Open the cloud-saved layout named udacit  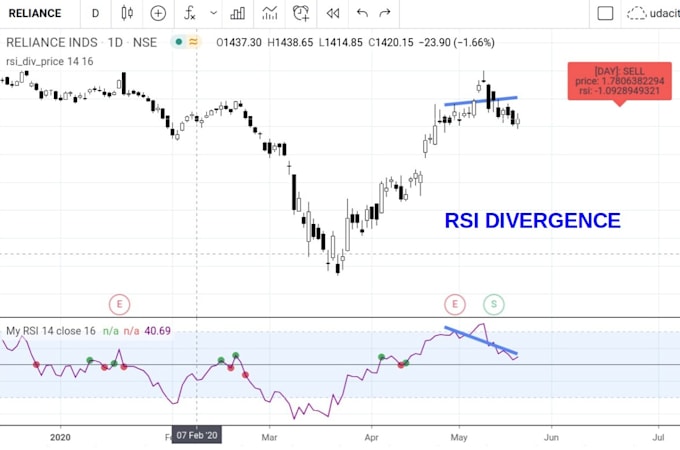point(653,13)
